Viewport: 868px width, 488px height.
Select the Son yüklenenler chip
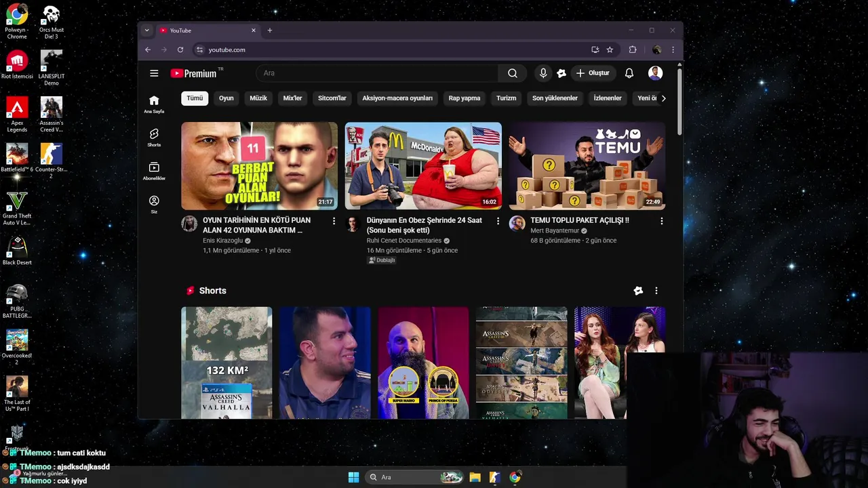(555, 98)
